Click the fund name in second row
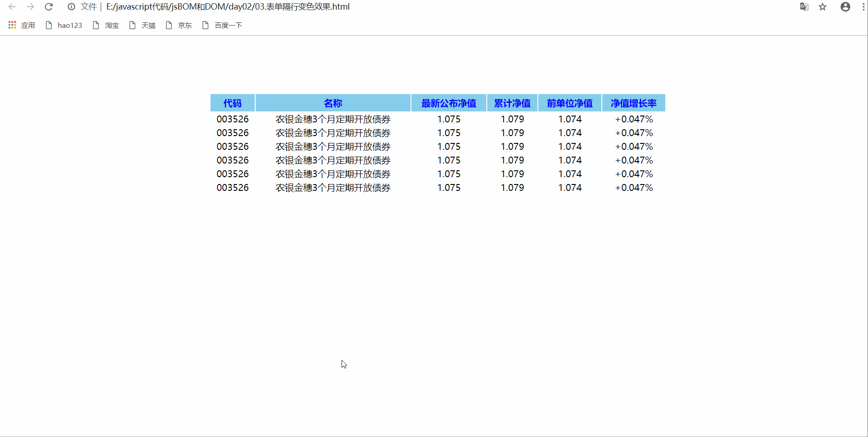The width and height of the screenshot is (868, 437). coord(333,133)
